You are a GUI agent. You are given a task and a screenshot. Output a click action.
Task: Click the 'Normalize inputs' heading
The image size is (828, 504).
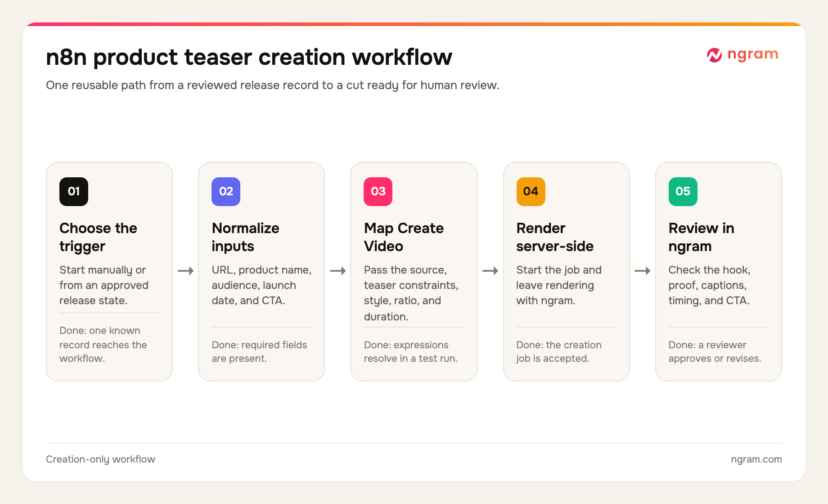click(x=246, y=237)
